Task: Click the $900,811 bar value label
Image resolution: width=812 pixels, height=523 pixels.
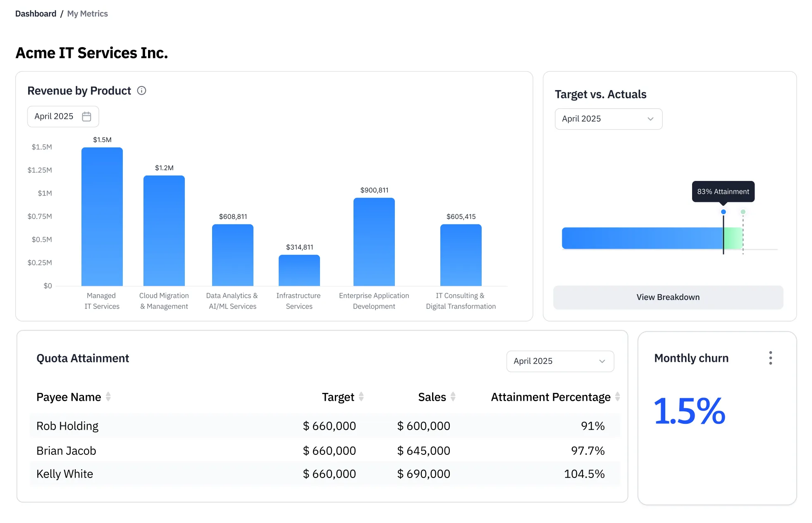Action: [x=375, y=190]
